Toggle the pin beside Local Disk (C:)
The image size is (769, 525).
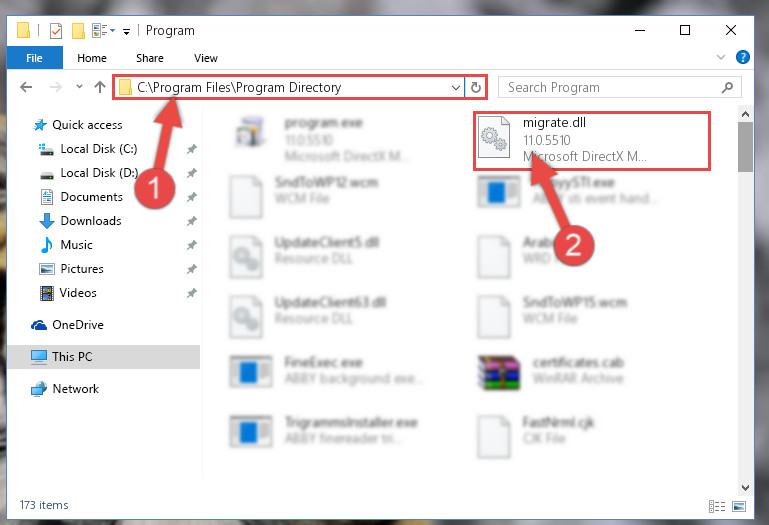tap(192, 149)
